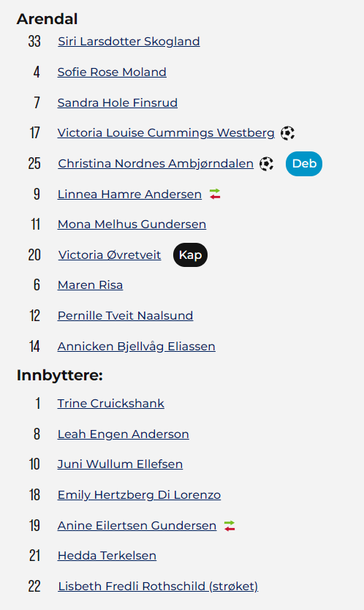This screenshot has height=610, width=364.
Task: Click Pernille Tveit Naalsund link
Action: [125, 315]
